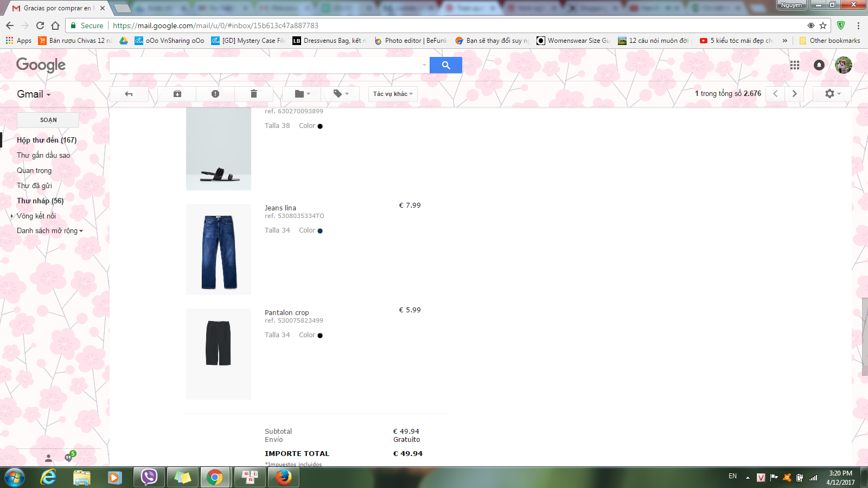Open the Settings gear dropdown
Viewport: 868px width, 488px height.
[x=832, y=94]
